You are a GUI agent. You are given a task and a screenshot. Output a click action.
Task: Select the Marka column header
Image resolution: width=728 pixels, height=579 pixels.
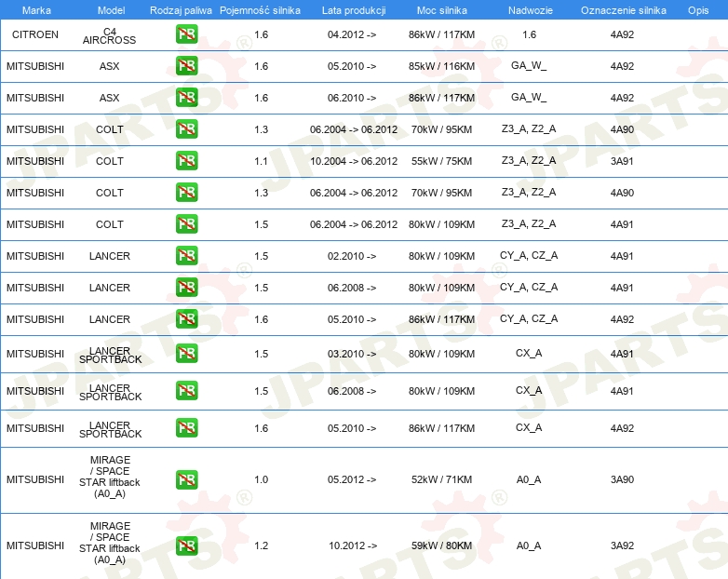click(36, 10)
